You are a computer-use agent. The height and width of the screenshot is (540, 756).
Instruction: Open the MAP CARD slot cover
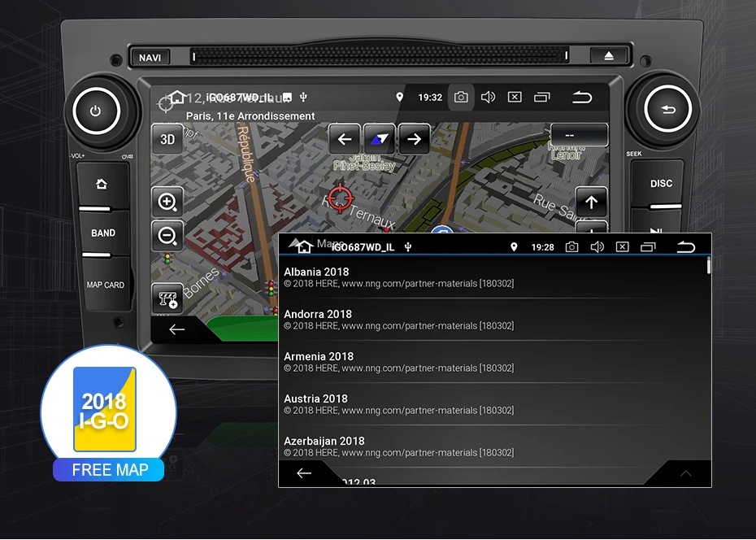pyautogui.click(x=106, y=285)
